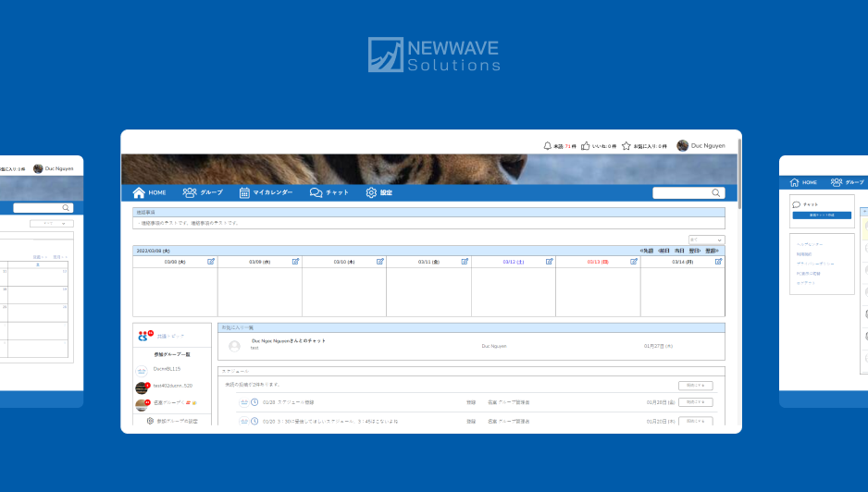This screenshot has height=492, width=868.
Task: Click the button on the 01/28 schedule row
Action: pyautogui.click(x=695, y=402)
